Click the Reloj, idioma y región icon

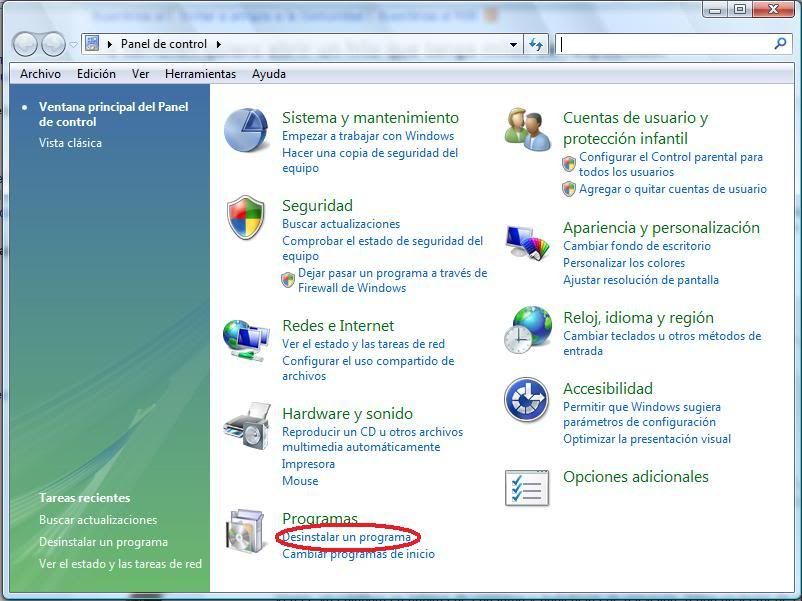click(x=528, y=330)
